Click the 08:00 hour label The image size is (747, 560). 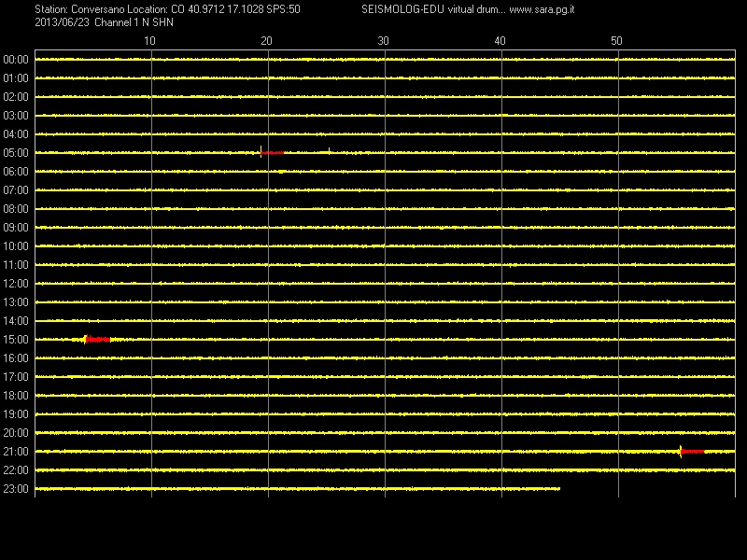(16, 209)
